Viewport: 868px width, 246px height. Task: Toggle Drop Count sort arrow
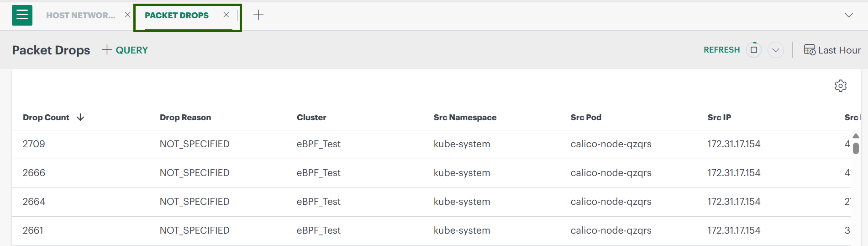point(81,118)
